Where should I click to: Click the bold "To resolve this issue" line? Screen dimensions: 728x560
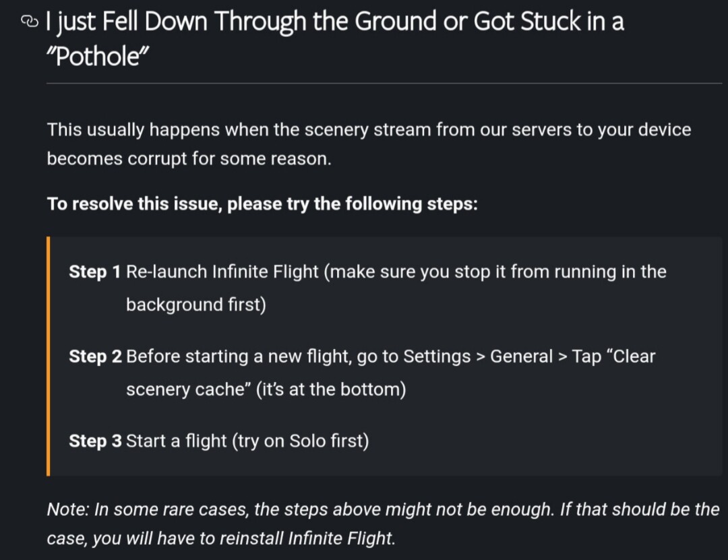coord(262,204)
